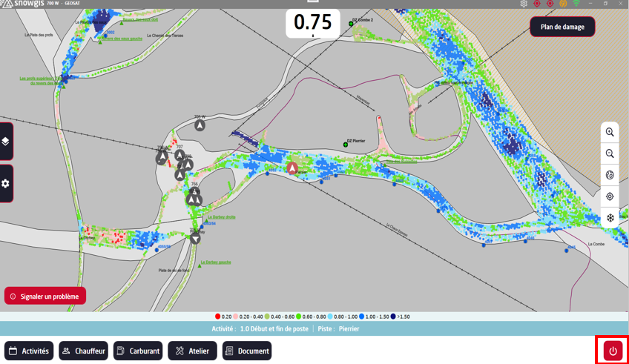The height and width of the screenshot is (364, 629).
Task: Click the orange signal antenna icon
Action: pos(563,4)
